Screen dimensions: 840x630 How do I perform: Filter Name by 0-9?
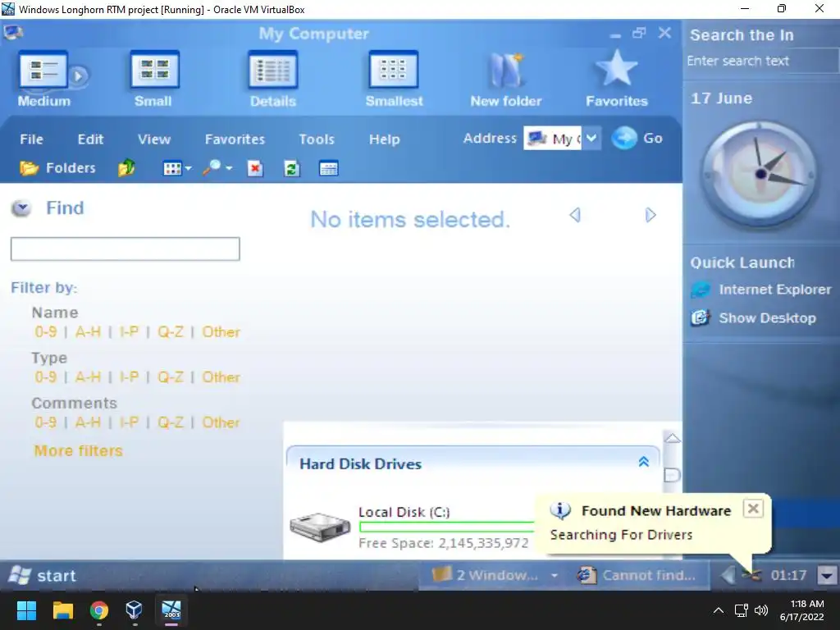(x=46, y=332)
